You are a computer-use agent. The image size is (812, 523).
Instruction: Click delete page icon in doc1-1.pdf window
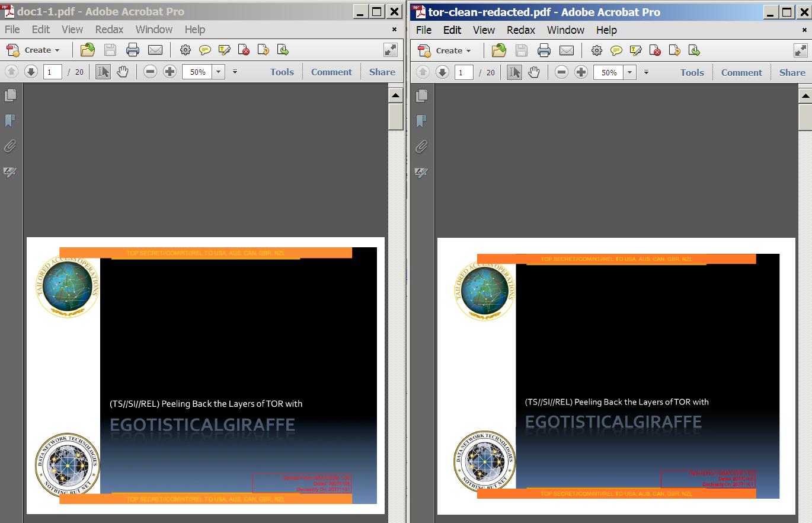[244, 50]
